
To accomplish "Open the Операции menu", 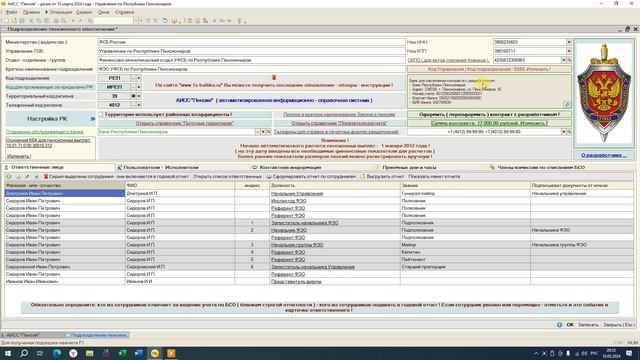I will coord(61,12).
